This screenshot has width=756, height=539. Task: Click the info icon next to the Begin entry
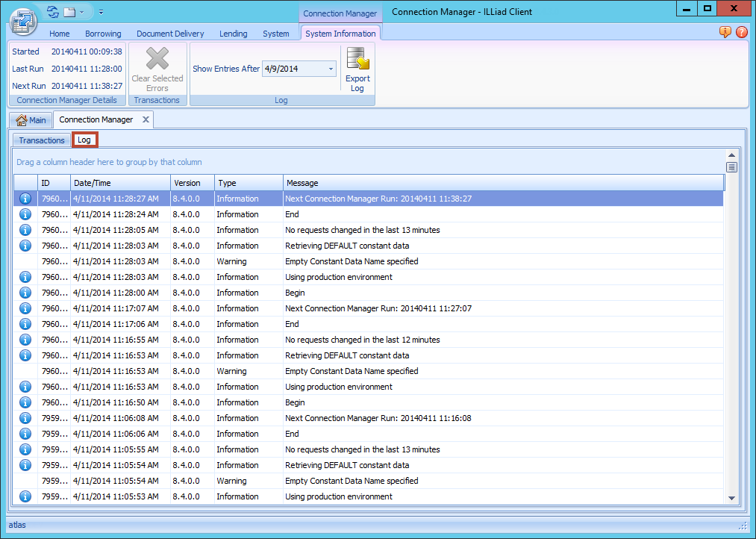(x=25, y=293)
